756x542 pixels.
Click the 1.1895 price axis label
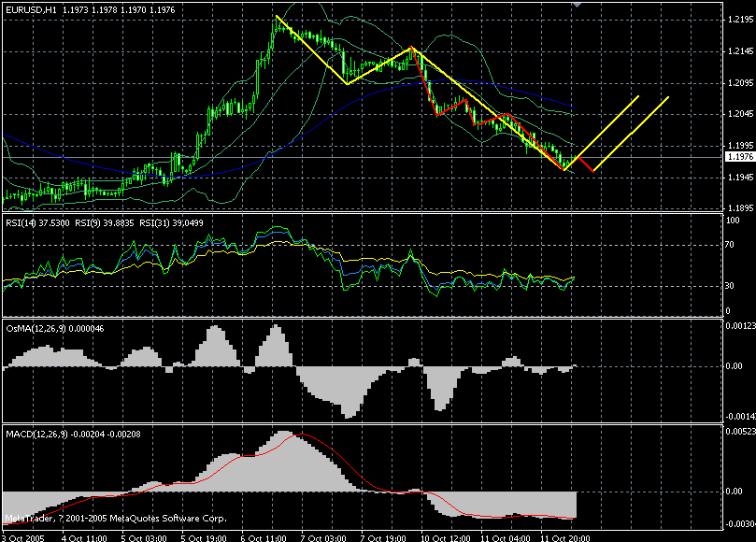pos(740,208)
